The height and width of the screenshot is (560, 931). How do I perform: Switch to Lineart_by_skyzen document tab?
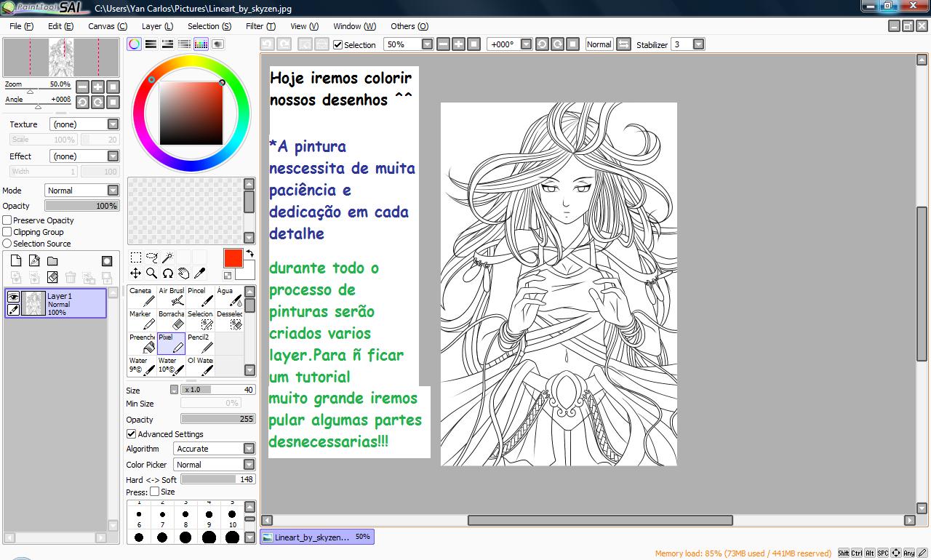317,537
